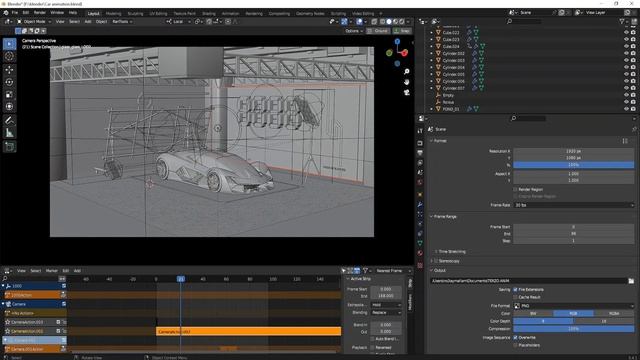640x360 pixels.
Task: Click the folder icon beside output path
Action: pos(631,281)
